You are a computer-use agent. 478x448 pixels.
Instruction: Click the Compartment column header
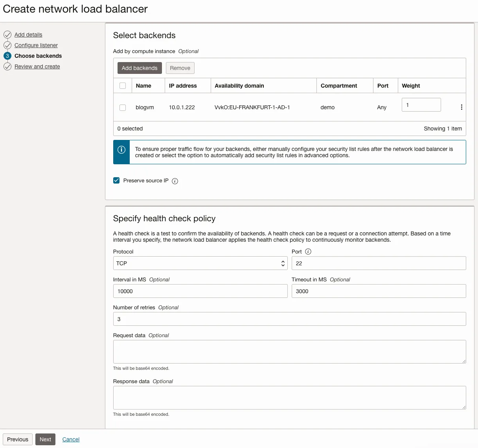(339, 86)
